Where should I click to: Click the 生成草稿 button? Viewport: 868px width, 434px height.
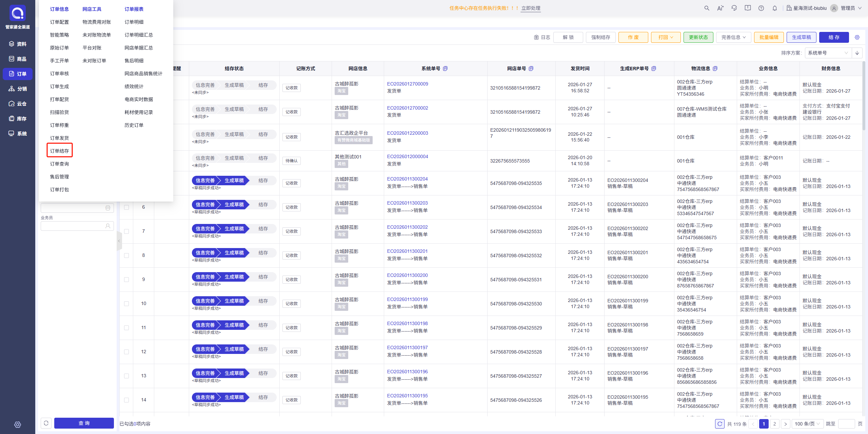pyautogui.click(x=801, y=37)
